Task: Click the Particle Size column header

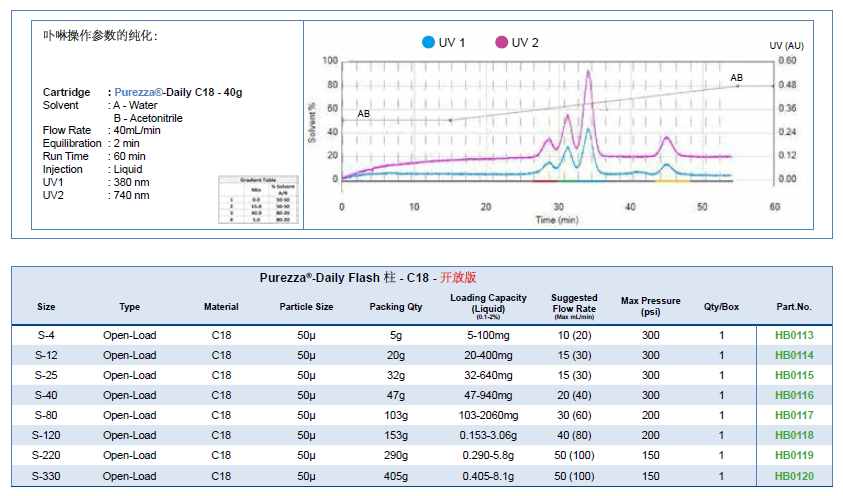Action: pos(306,307)
